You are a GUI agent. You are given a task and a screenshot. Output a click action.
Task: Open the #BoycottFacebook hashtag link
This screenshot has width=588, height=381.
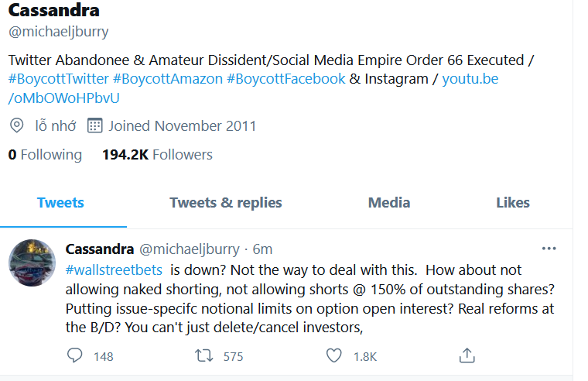[286, 79]
